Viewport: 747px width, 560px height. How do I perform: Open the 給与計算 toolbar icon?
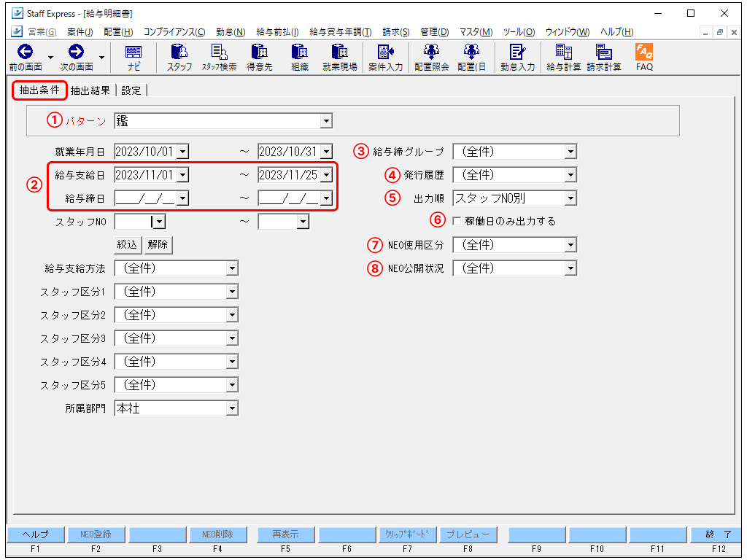point(564,52)
